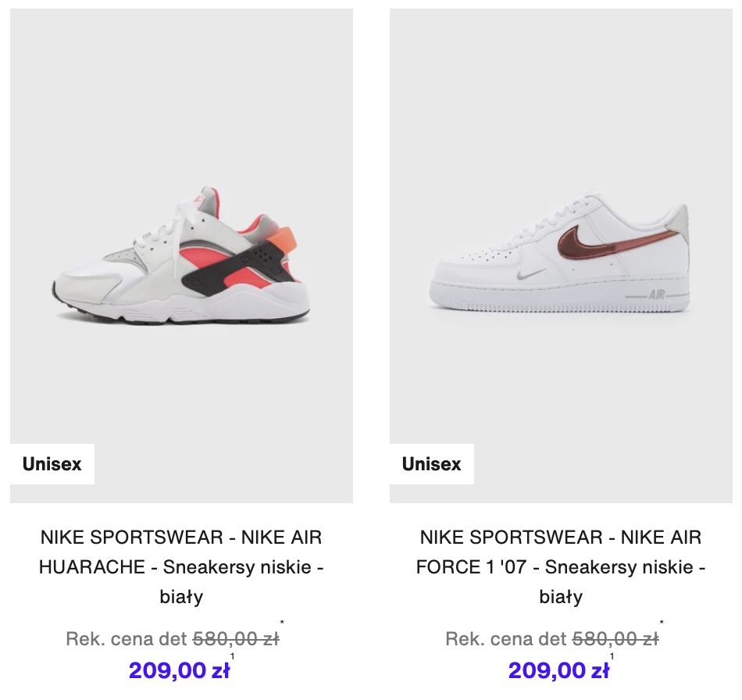Open the Nike Air Huarache product photo

pyautogui.click(x=181, y=255)
